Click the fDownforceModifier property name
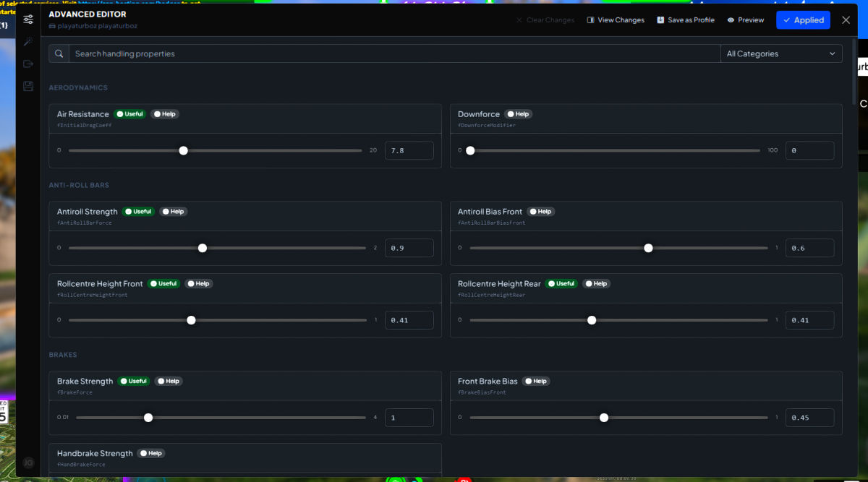Image resolution: width=868 pixels, height=482 pixels. click(487, 125)
